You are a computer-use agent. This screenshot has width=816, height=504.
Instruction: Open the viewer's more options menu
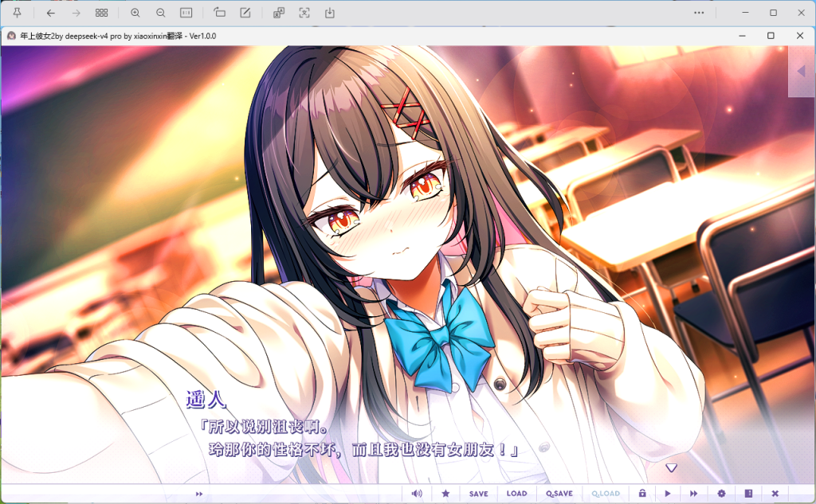(699, 13)
